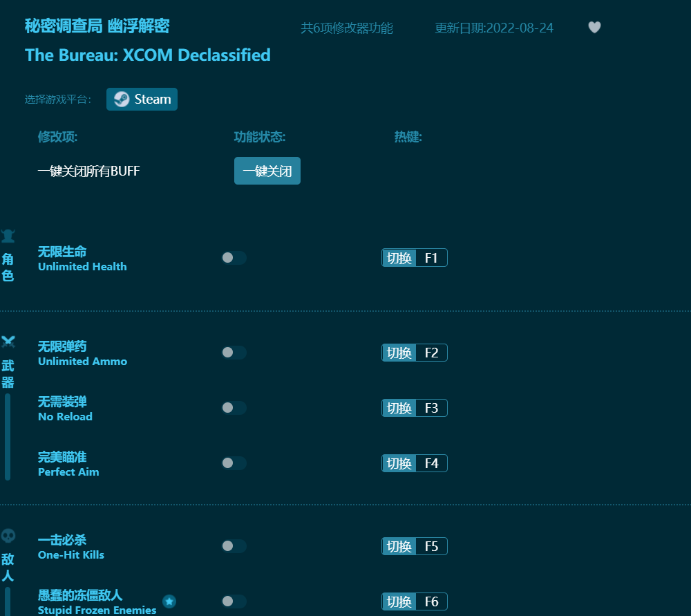Click the star badge beside Stupid Frozen Enemies
Viewport: 691px width, 616px height.
[x=169, y=601]
